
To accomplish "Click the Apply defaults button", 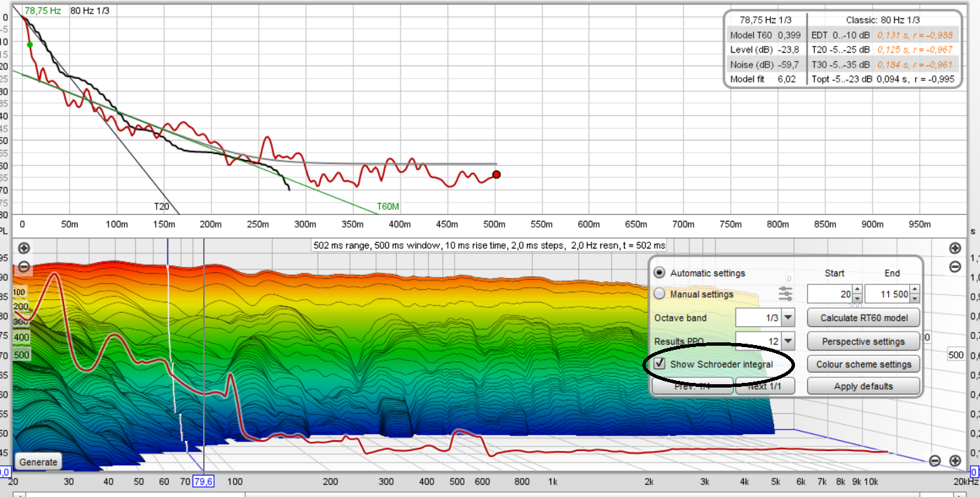I will [863, 386].
